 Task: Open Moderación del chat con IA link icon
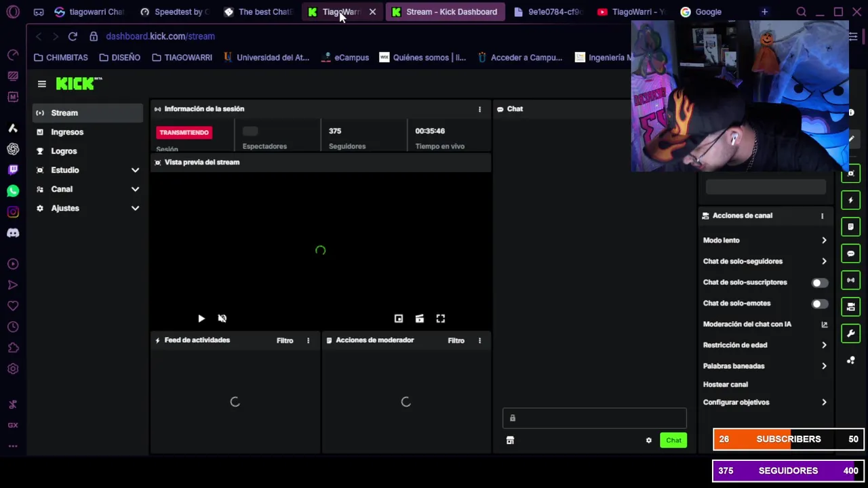point(824,324)
